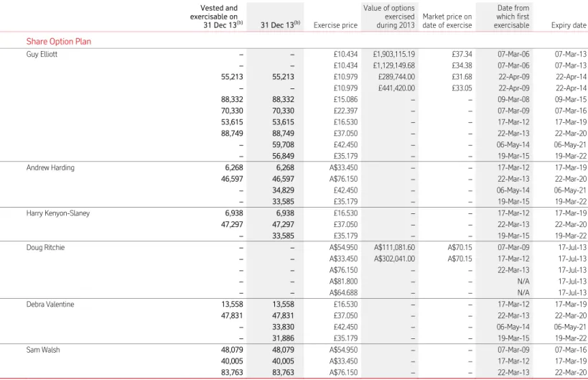Click '47,297' in the shaded 31 Dec 13 column

pyautogui.click(x=283, y=224)
